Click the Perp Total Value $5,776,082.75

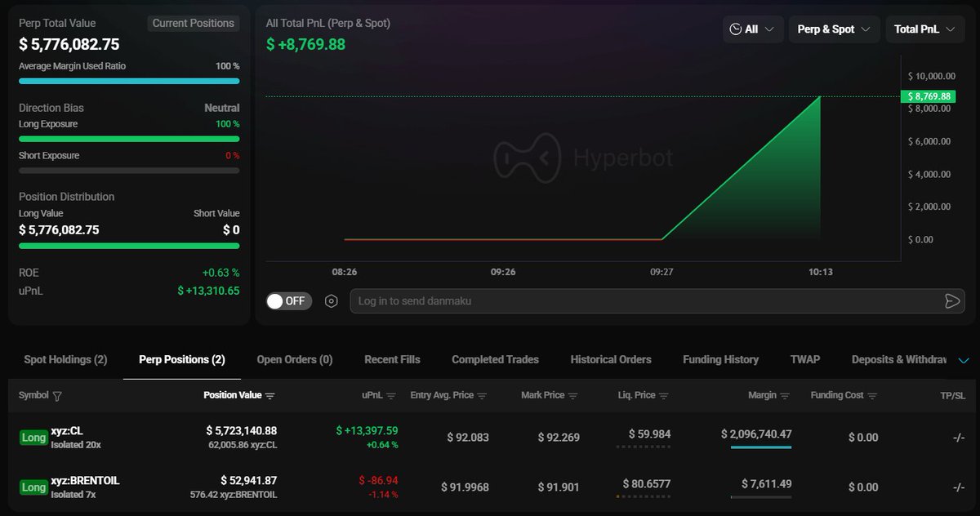pyautogui.click(x=69, y=44)
